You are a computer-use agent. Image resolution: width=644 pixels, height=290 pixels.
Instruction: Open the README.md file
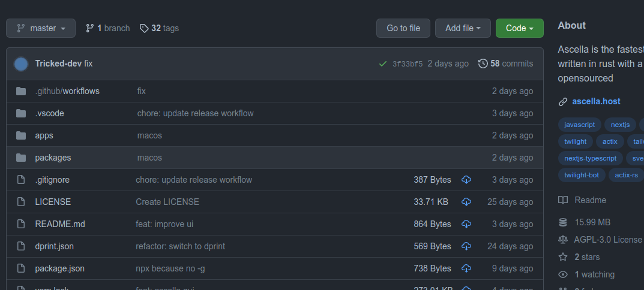(x=60, y=224)
